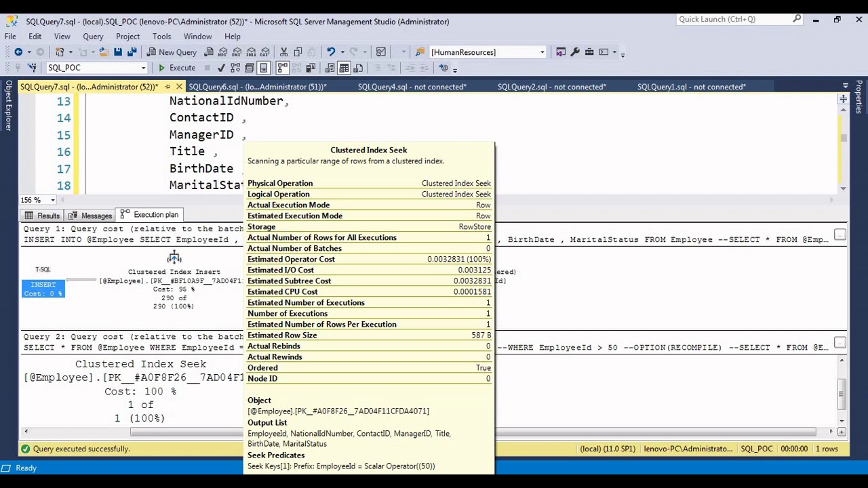Open the document tabs list dropdown
The height and width of the screenshot is (488, 868).
coord(845,87)
